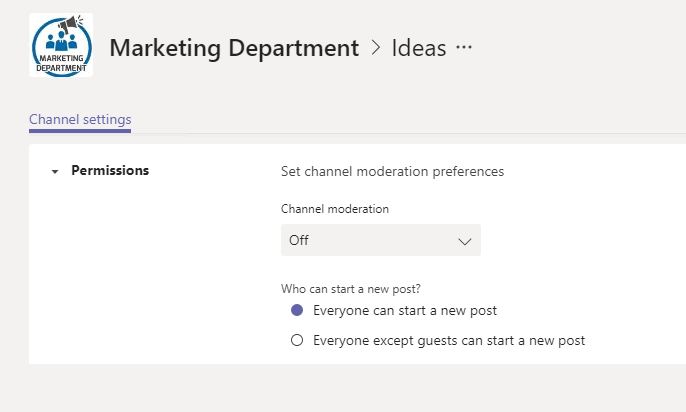686x412 pixels.
Task: Click the chevron arrow in the Off dropdown
Action: [x=464, y=241]
